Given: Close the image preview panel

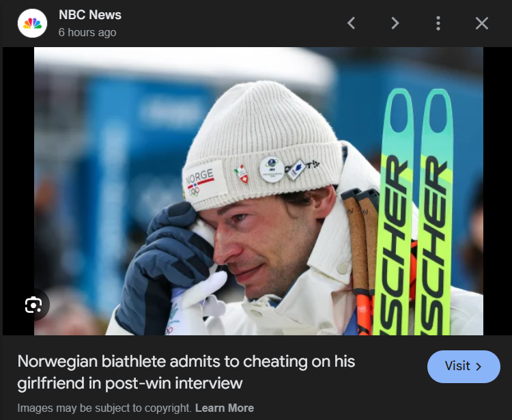Looking at the screenshot, I should (482, 23).
